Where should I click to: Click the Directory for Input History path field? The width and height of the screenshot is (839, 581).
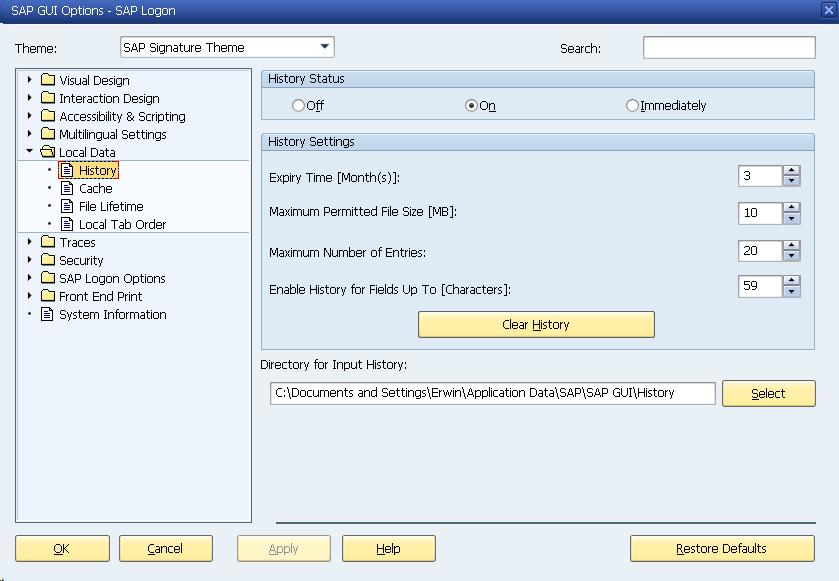(493, 393)
